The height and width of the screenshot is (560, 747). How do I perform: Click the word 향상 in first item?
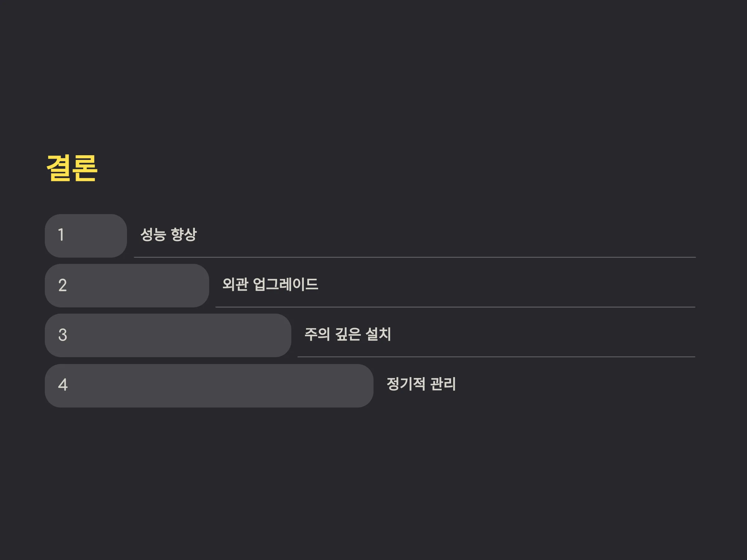coord(184,234)
